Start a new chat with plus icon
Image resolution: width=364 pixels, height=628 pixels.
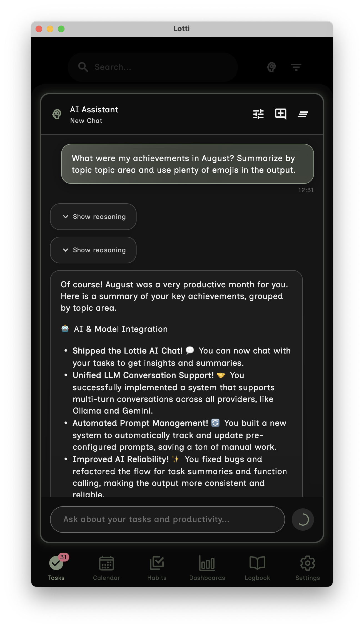[x=281, y=114]
